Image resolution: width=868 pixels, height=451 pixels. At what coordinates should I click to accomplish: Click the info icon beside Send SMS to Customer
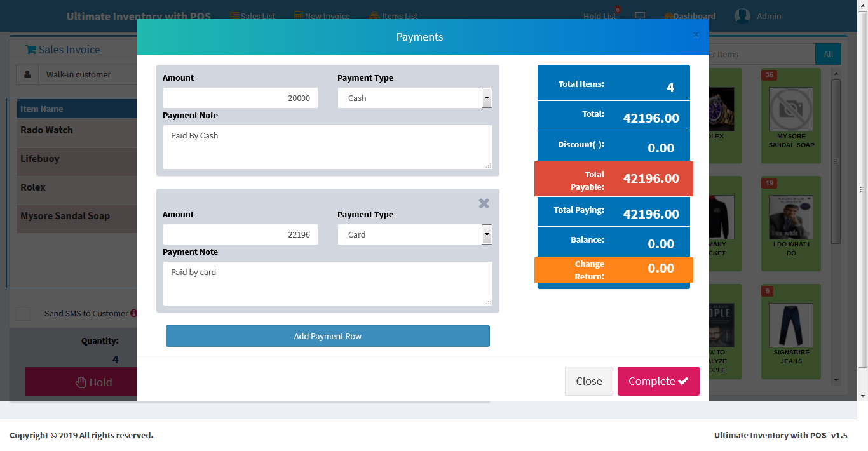click(x=133, y=313)
